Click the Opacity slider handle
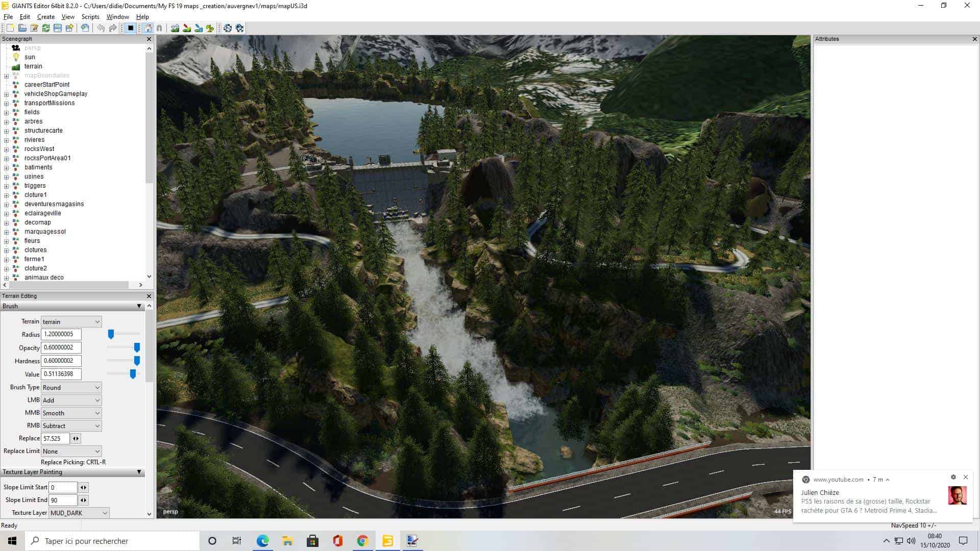Image resolution: width=980 pixels, height=551 pixels. tap(137, 347)
